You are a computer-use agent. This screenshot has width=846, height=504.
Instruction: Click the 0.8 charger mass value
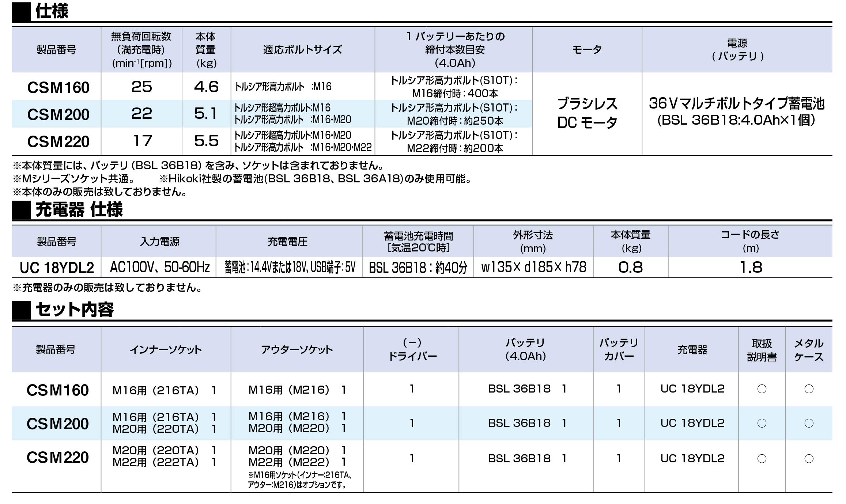click(631, 267)
